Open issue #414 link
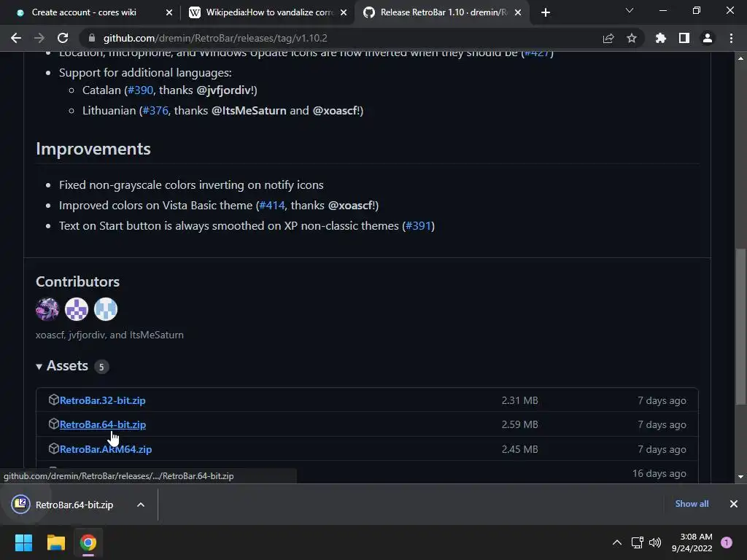 [272, 205]
